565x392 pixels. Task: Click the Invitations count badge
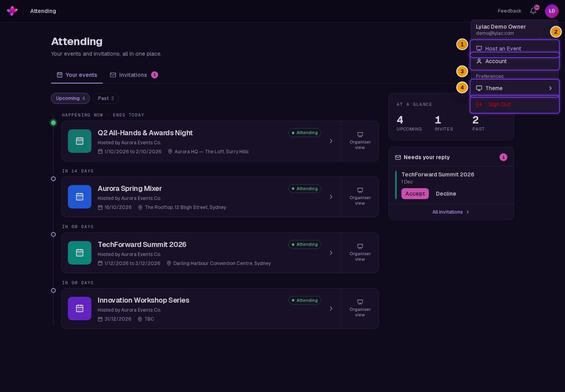(x=155, y=75)
